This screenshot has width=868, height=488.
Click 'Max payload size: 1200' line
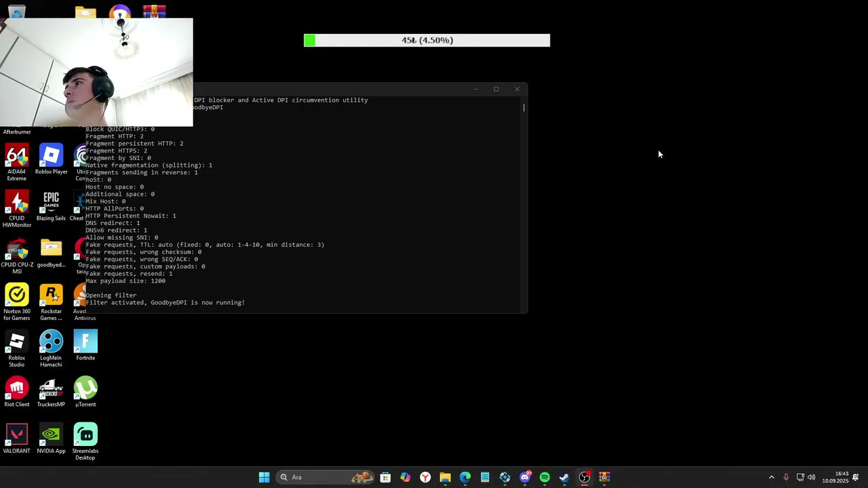(x=125, y=281)
